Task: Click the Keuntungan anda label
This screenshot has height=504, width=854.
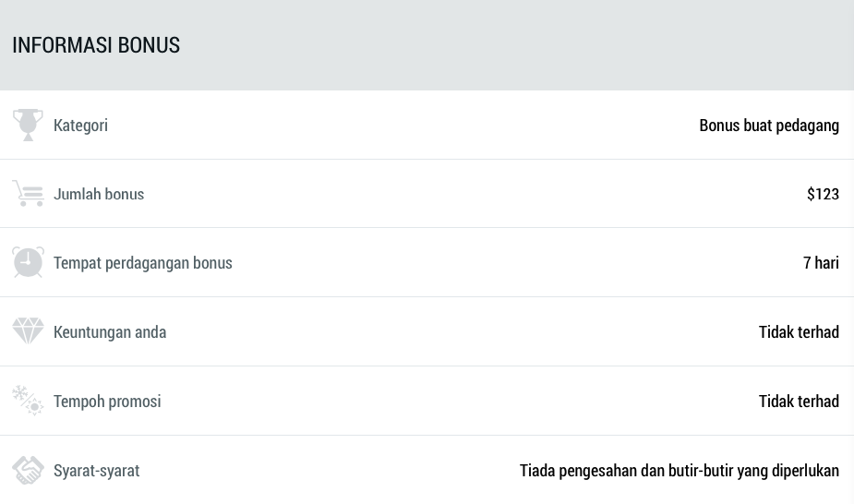Action: (110, 331)
